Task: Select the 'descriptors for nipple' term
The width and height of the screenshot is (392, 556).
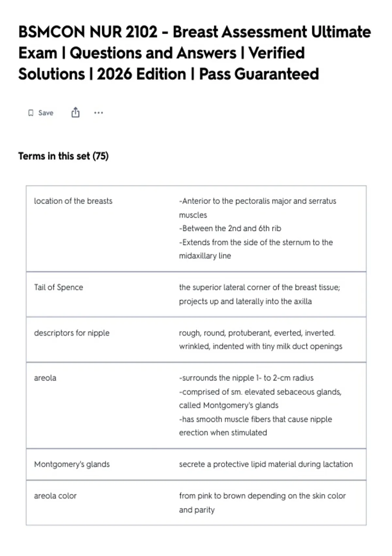Action: 72,333
